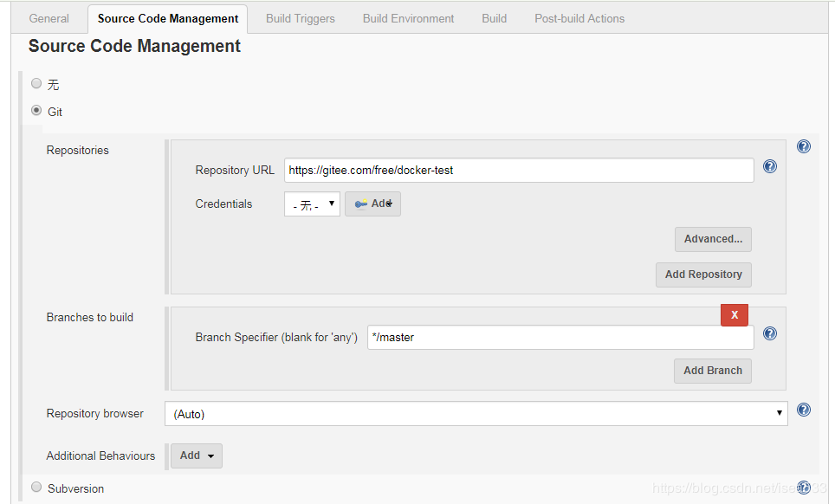Viewport: 835px width, 504px height.
Task: Click Add Repository
Action: coord(703,275)
